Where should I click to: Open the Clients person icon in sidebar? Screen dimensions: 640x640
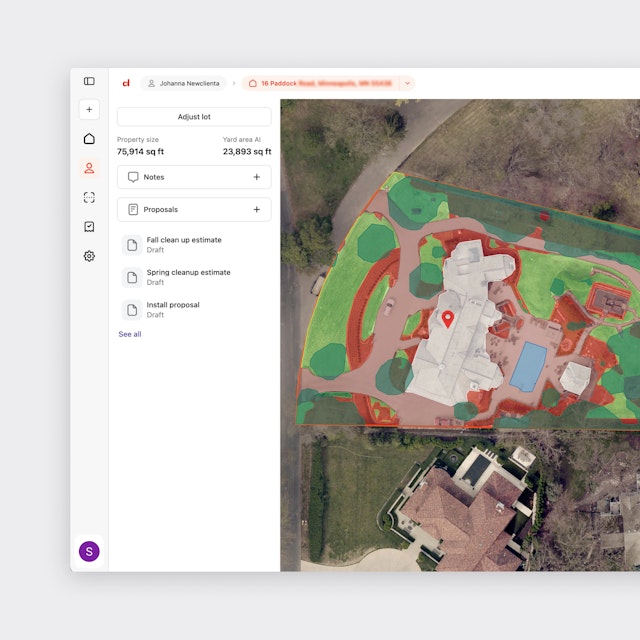(x=89, y=168)
